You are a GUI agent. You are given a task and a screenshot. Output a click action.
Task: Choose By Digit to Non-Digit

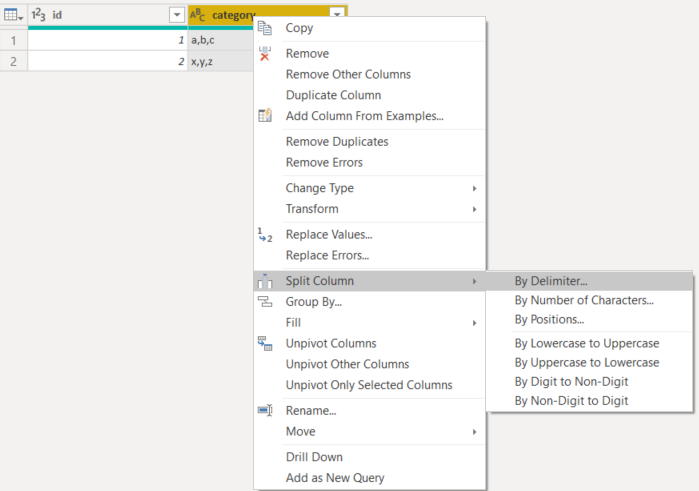(589, 382)
